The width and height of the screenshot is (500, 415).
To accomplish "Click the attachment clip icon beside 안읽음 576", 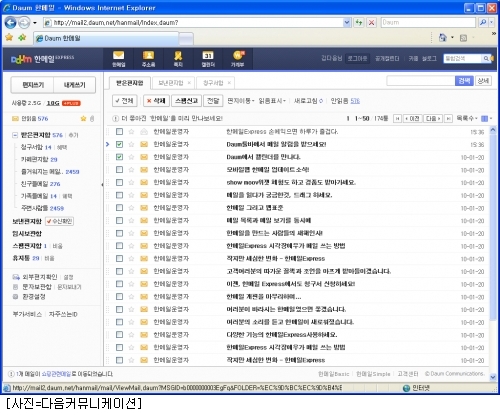I will click(92, 118).
